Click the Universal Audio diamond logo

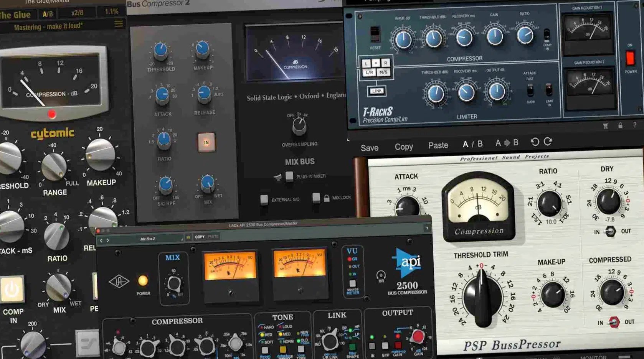(x=119, y=282)
